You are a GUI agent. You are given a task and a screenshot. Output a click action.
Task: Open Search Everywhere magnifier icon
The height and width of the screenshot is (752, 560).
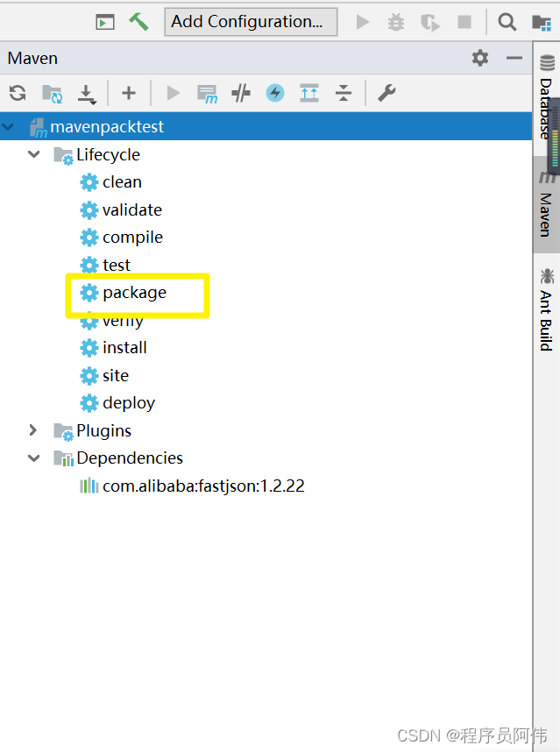507,22
